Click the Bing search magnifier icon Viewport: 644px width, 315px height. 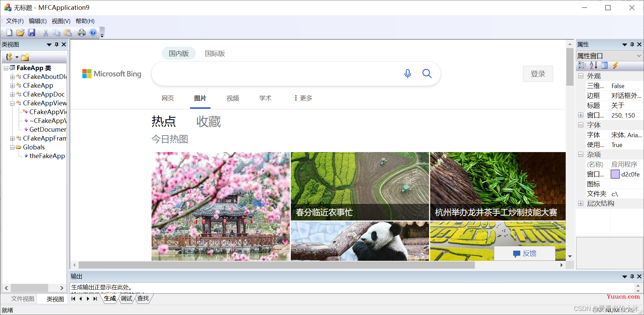pyautogui.click(x=427, y=73)
